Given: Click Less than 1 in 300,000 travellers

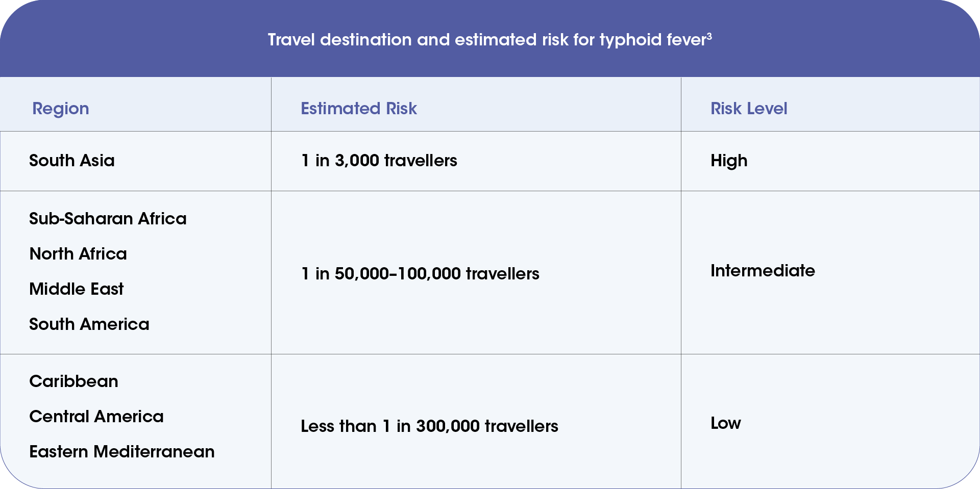Looking at the screenshot, I should [429, 426].
